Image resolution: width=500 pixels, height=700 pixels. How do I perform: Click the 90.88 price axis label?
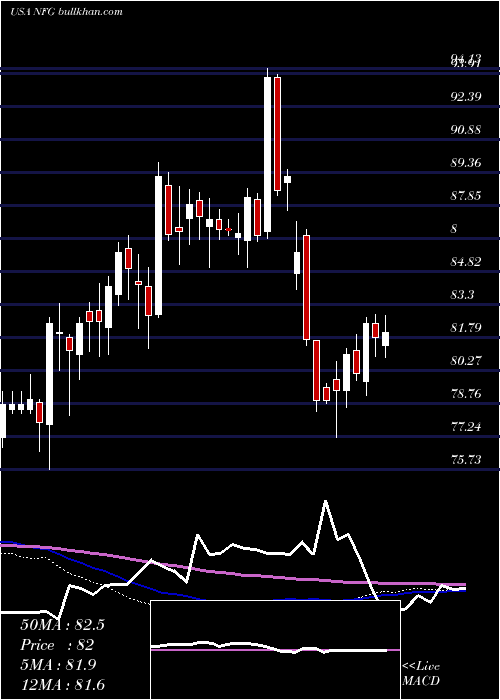tap(466, 129)
